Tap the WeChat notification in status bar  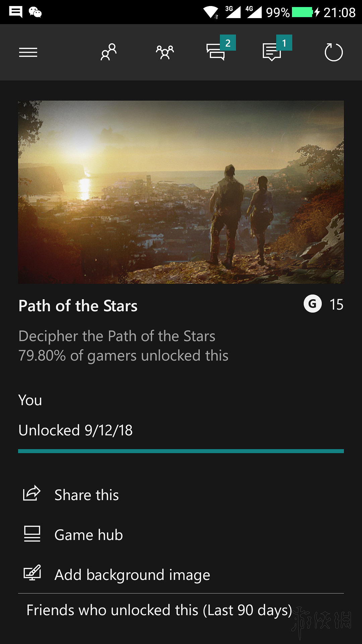point(35,12)
